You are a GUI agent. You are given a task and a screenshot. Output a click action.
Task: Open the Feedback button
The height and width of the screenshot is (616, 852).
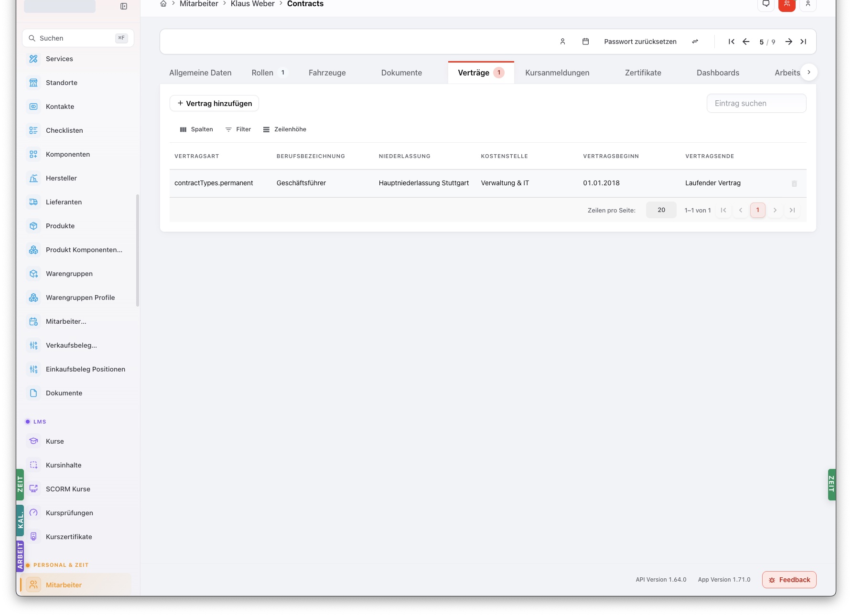[x=789, y=580]
